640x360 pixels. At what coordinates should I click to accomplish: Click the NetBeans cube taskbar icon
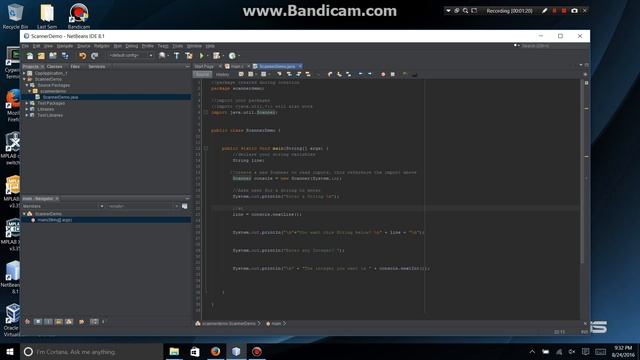click(236, 351)
